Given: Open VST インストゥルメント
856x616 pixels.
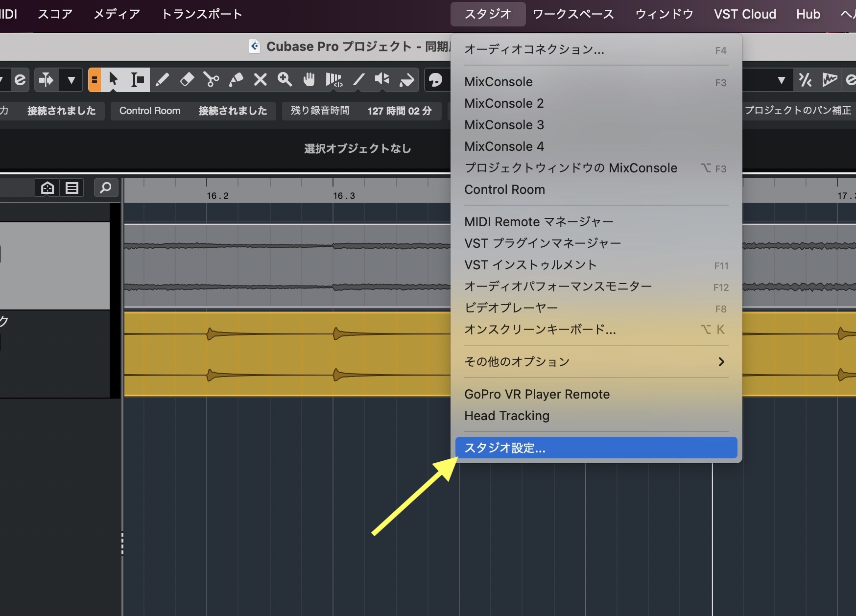Looking at the screenshot, I should click(x=596, y=265).
